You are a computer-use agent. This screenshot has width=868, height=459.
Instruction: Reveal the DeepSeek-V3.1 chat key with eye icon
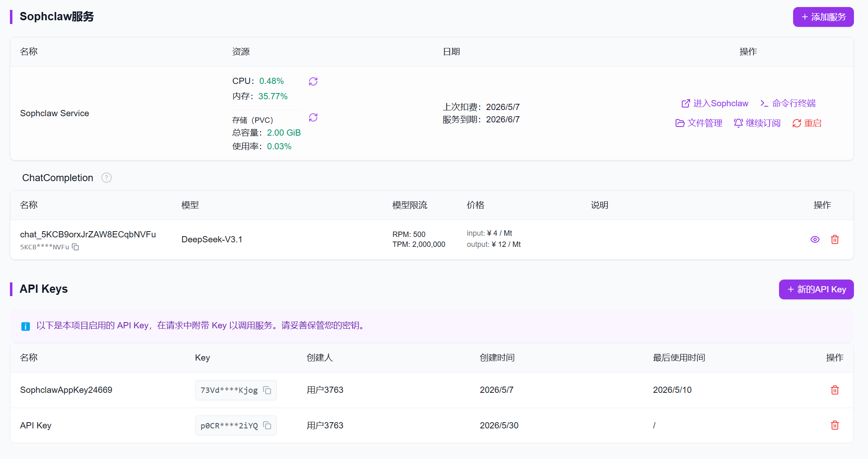point(815,239)
